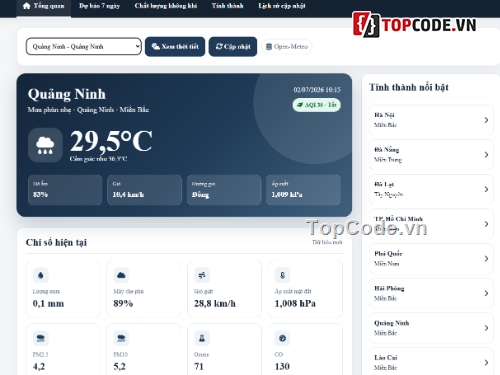Expand the Hà Nội row chevron

486,120
